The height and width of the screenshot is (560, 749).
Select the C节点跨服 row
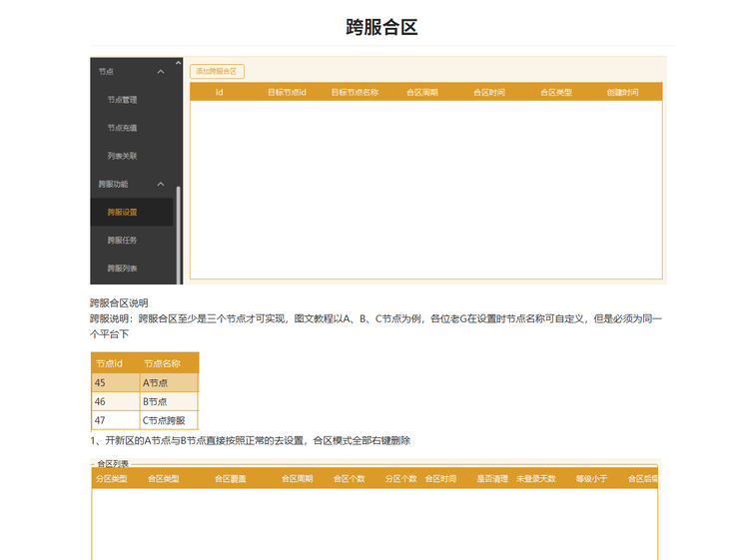145,420
